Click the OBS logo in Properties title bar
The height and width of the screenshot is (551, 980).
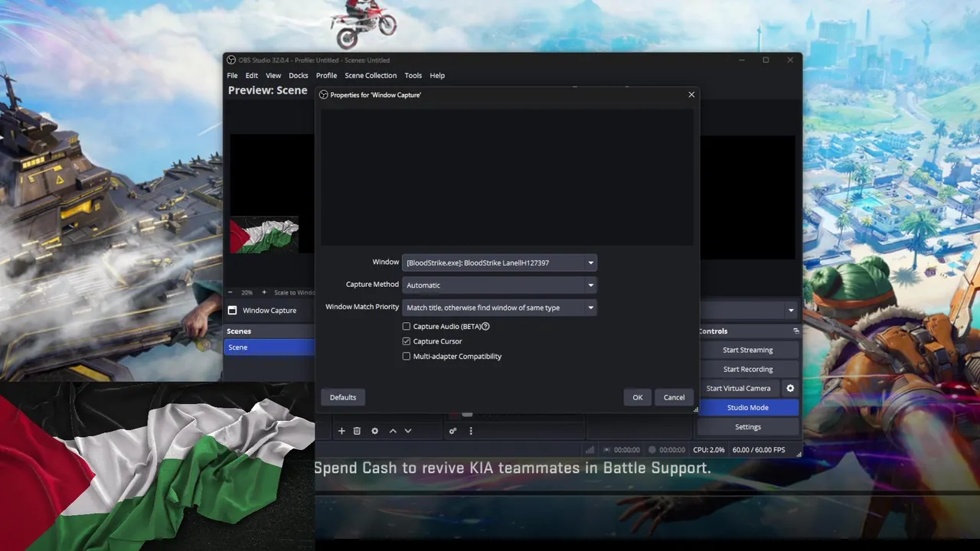coord(324,95)
